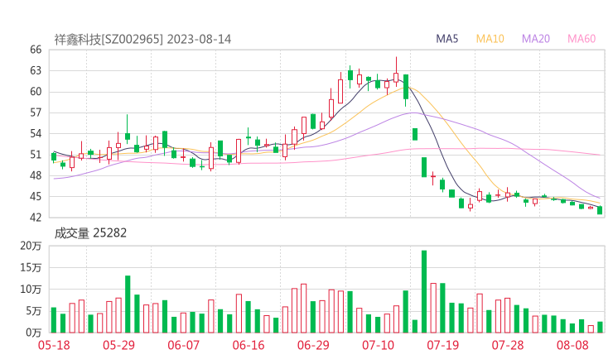
Task: Click the 51 price axis label
Action: tap(36, 155)
